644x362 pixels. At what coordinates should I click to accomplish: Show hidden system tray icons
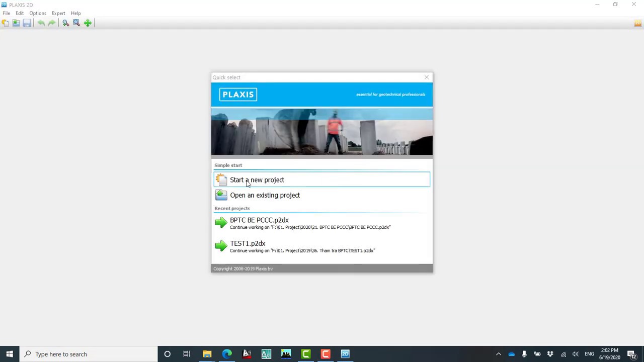[x=499, y=354]
